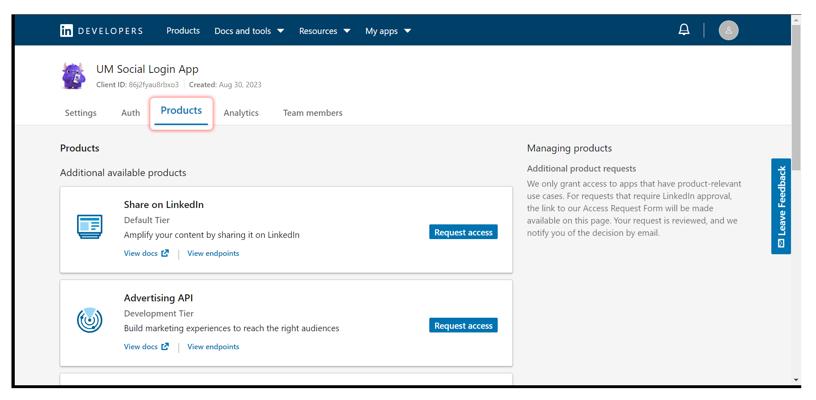This screenshot has width=816, height=400.
Task: Request access for Share on LinkedIn
Action: (463, 232)
